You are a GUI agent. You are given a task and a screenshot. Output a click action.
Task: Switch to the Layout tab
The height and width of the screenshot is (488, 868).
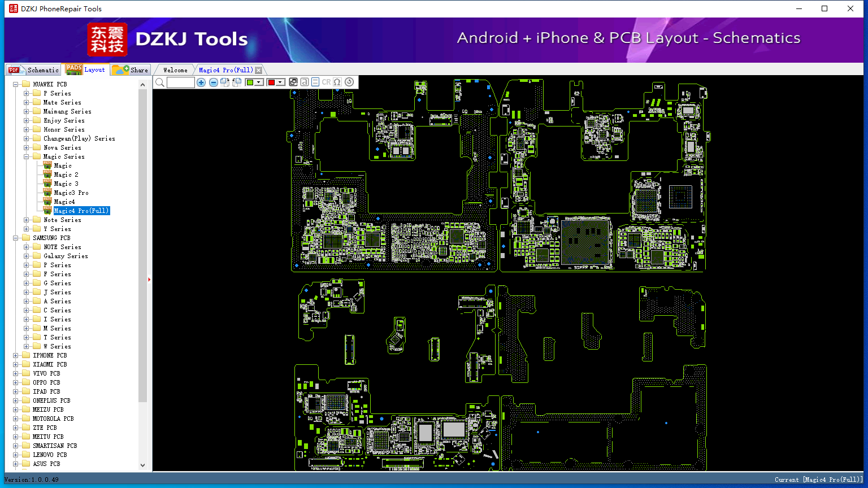[x=85, y=69]
